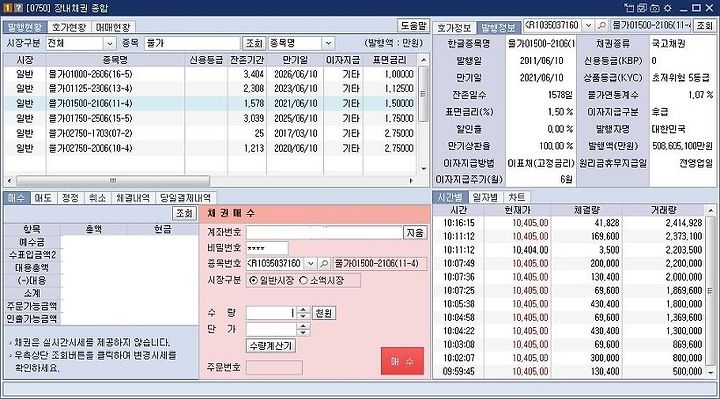Image resolution: width=720 pixels, height=399 pixels.
Task: Open the 수량계산기 button
Action: tap(271, 346)
